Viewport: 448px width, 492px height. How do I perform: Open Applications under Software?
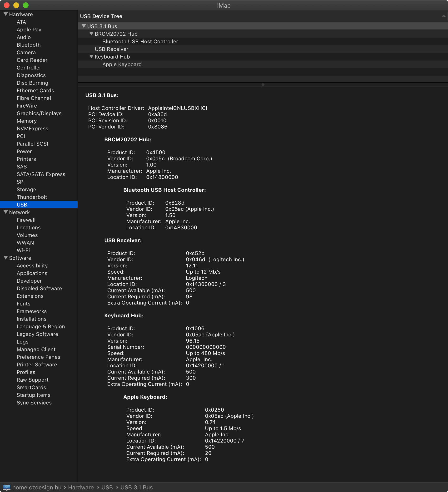click(x=32, y=273)
